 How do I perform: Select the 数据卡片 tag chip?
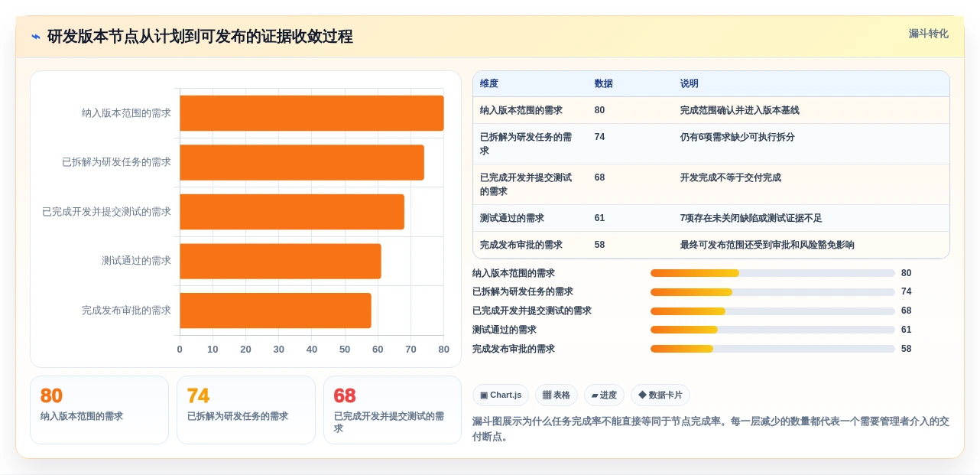(x=660, y=395)
